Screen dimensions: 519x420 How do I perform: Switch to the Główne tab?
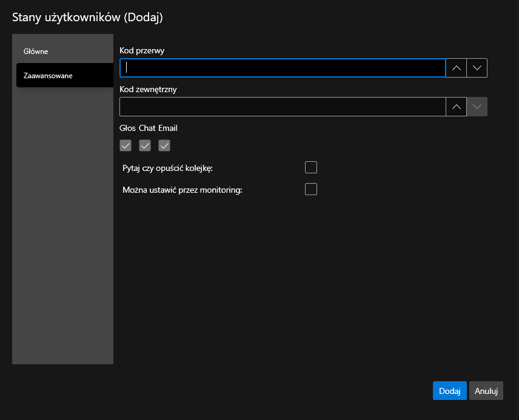click(x=36, y=52)
